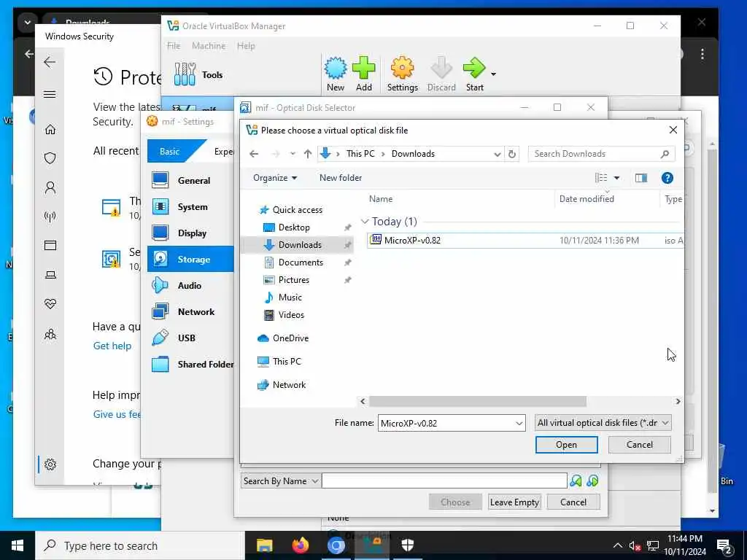747x560 pixels.
Task: Click the Search Downloads field
Action: coord(601,154)
